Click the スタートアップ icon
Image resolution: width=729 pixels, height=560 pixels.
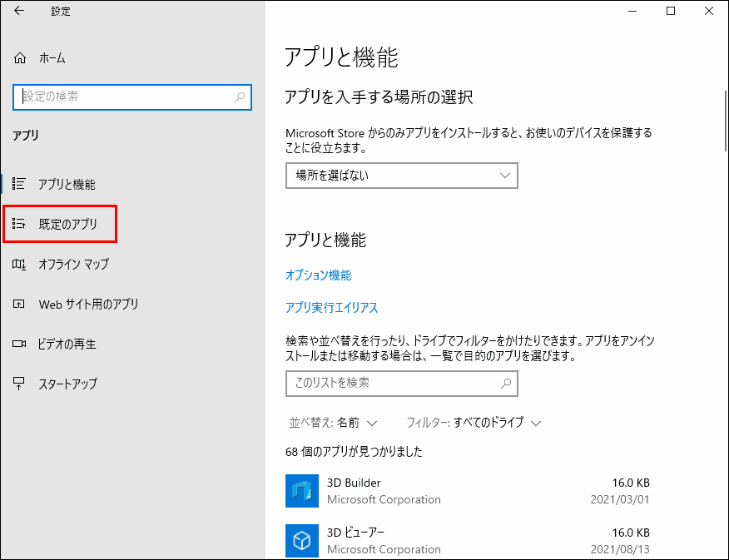pyautogui.click(x=18, y=384)
